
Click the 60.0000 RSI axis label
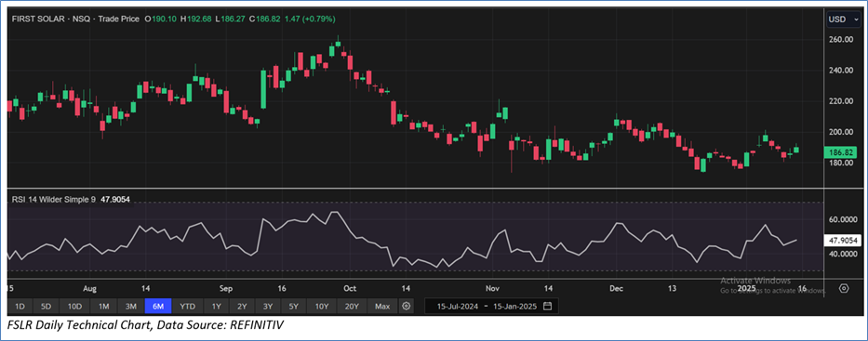click(842, 219)
